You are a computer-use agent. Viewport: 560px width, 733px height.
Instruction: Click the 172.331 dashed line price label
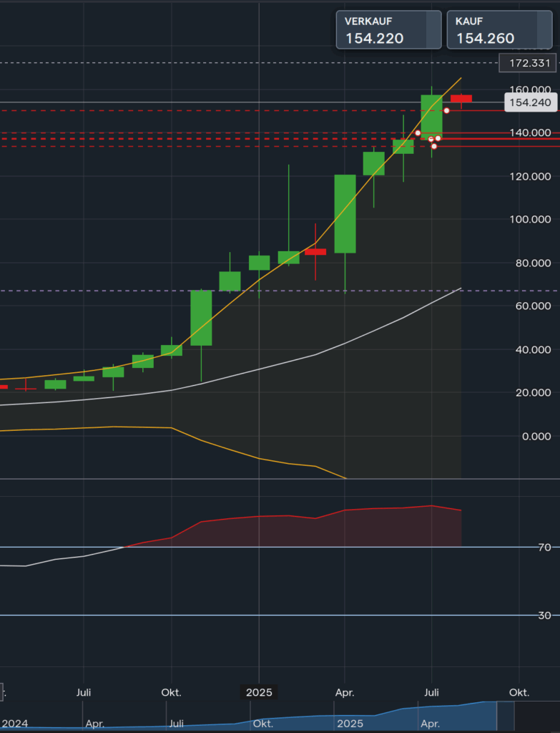click(x=530, y=63)
